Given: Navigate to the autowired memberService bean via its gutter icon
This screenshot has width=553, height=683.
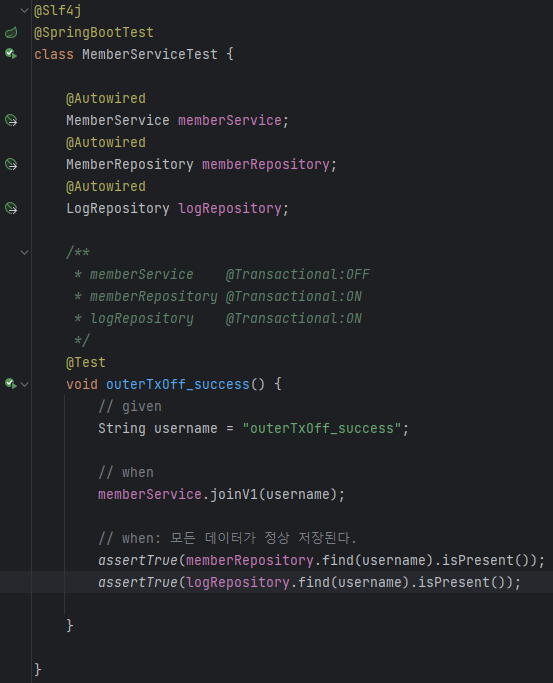Looking at the screenshot, I should (11, 120).
